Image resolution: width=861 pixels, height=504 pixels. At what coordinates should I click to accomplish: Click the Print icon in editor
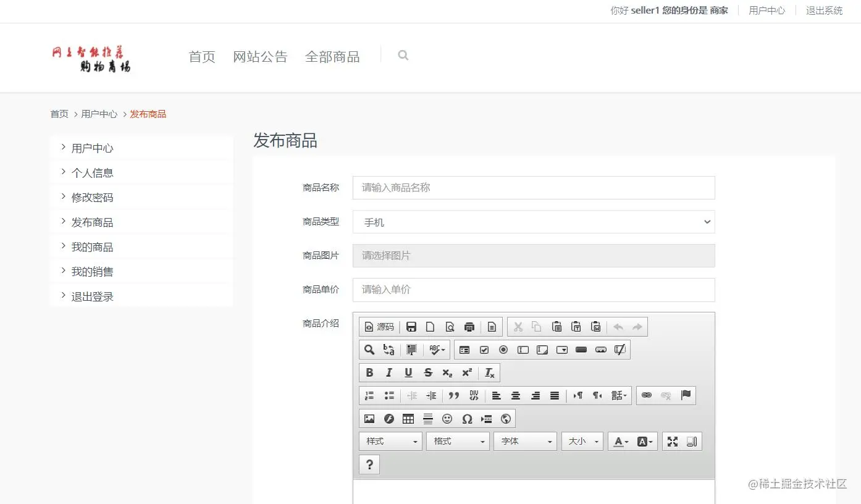tap(469, 327)
